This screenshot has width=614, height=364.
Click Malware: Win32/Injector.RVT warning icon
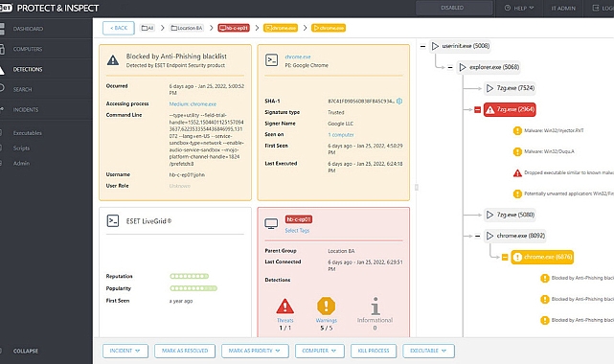point(517,130)
